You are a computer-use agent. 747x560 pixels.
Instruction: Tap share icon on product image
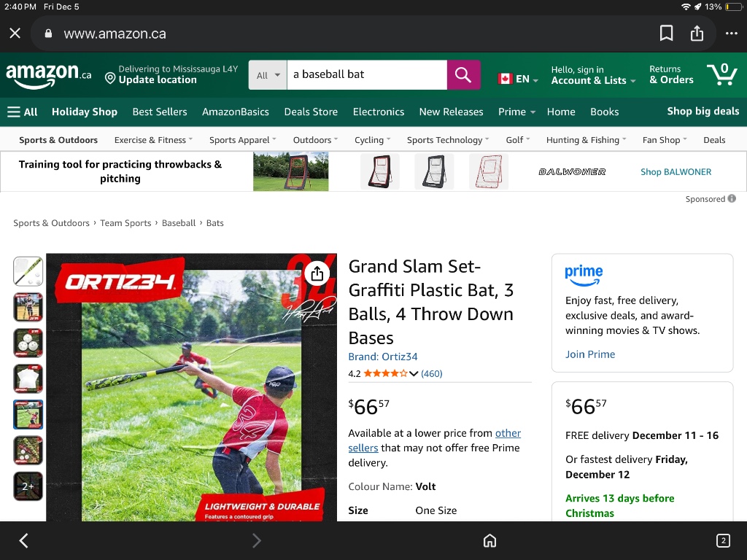[x=317, y=273]
